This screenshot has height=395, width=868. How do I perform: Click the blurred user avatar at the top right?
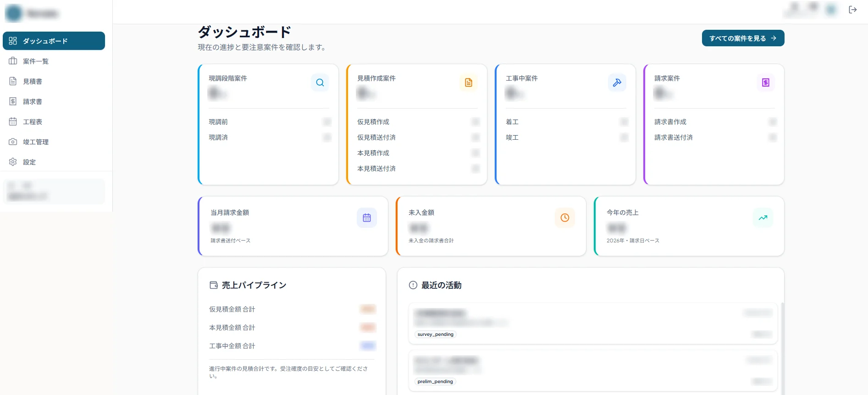point(831,10)
